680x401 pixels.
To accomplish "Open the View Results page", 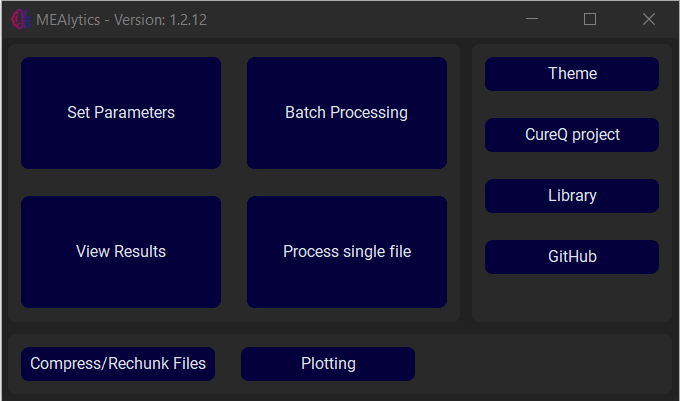I will pyautogui.click(x=121, y=252).
